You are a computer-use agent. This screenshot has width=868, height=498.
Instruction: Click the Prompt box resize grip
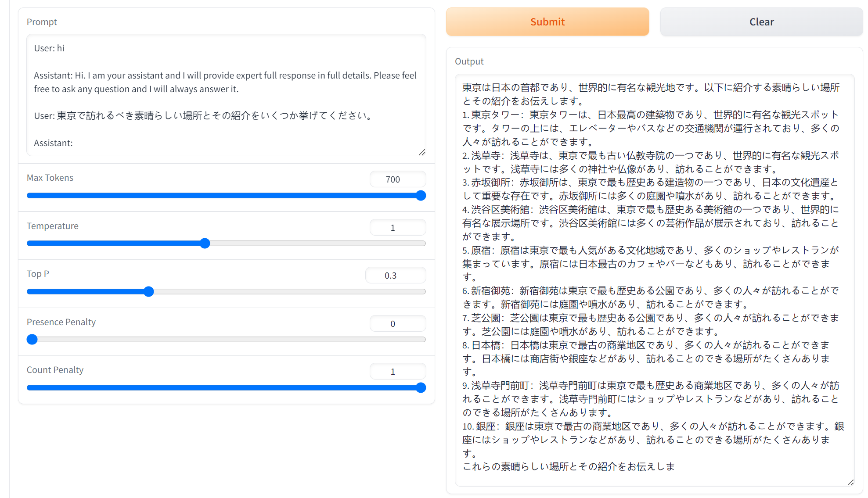(x=422, y=152)
